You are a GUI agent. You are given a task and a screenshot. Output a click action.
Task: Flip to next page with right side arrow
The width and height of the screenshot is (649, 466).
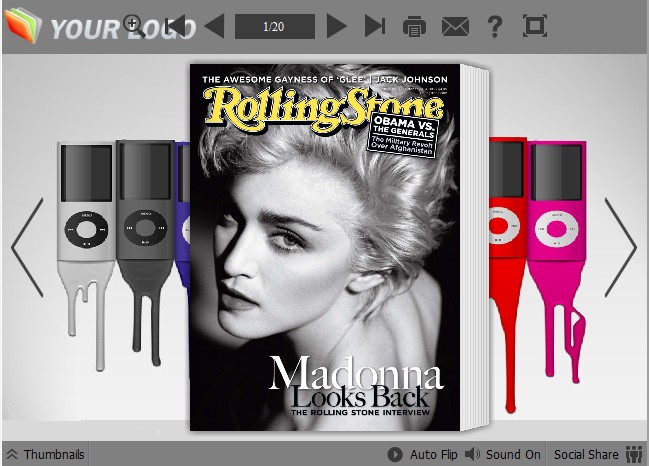(620, 247)
